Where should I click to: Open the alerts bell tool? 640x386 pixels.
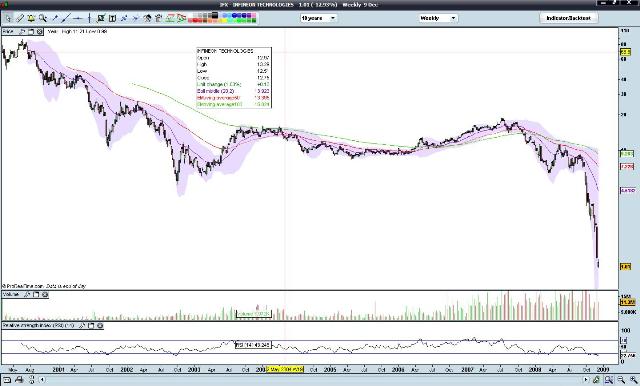click(x=31, y=18)
